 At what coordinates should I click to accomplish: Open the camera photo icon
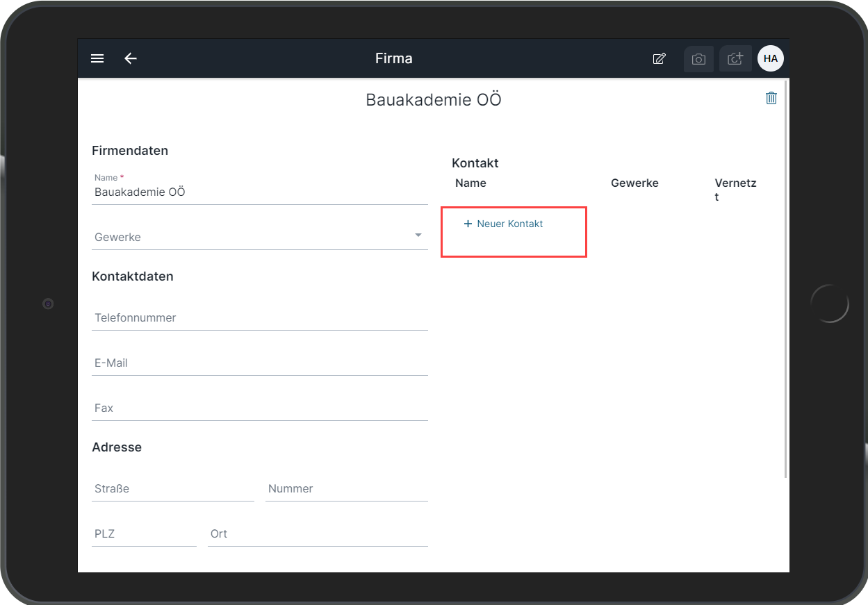(698, 59)
